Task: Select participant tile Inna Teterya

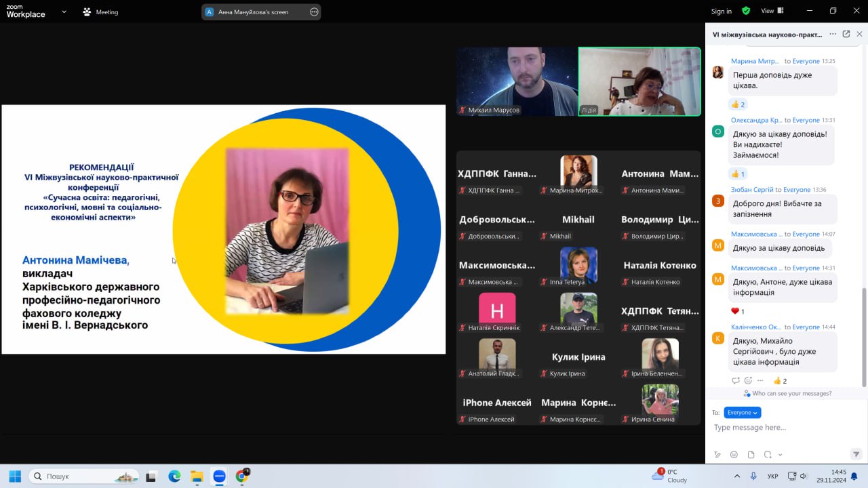Action: click(578, 266)
